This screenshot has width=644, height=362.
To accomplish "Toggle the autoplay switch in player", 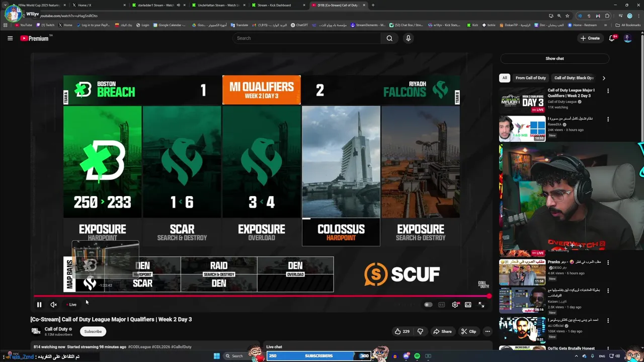I will 428,305.
